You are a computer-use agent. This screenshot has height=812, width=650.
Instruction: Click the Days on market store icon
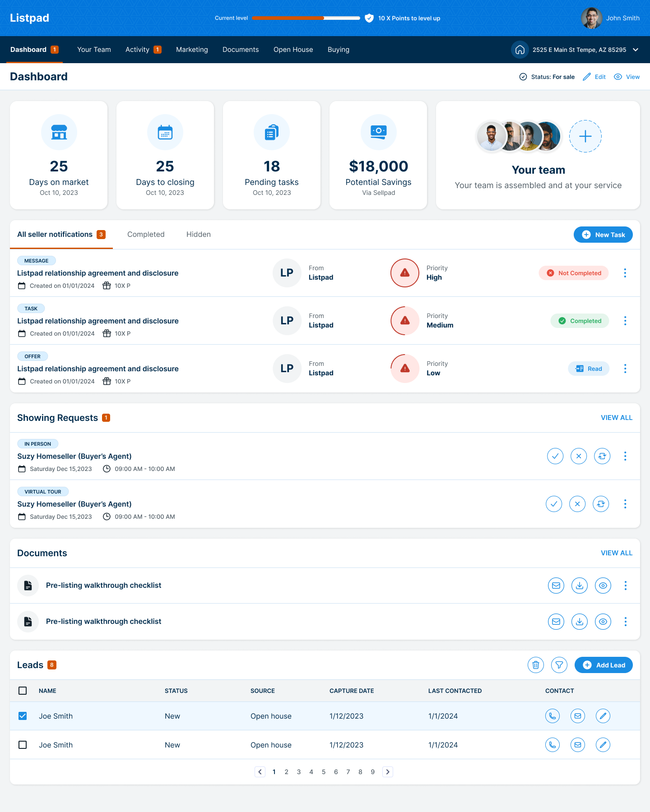59,132
